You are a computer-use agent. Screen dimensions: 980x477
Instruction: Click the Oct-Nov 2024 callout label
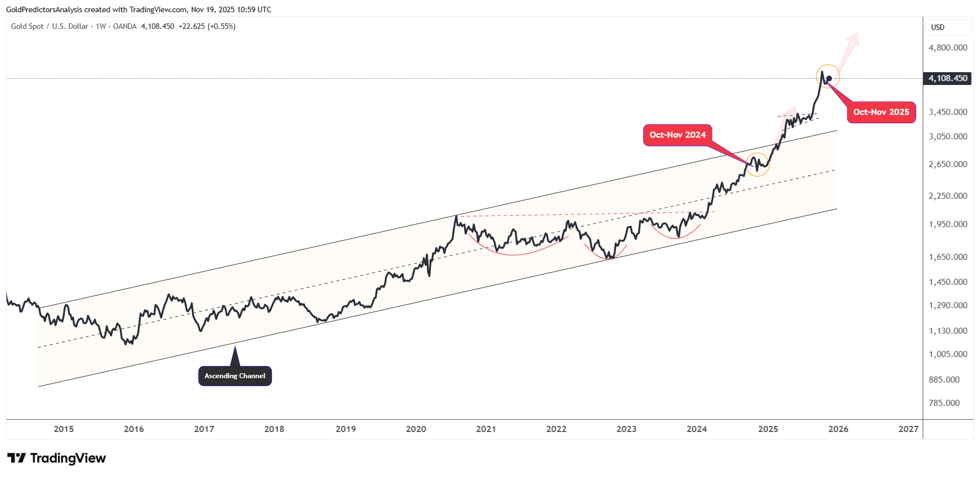pyautogui.click(x=677, y=135)
